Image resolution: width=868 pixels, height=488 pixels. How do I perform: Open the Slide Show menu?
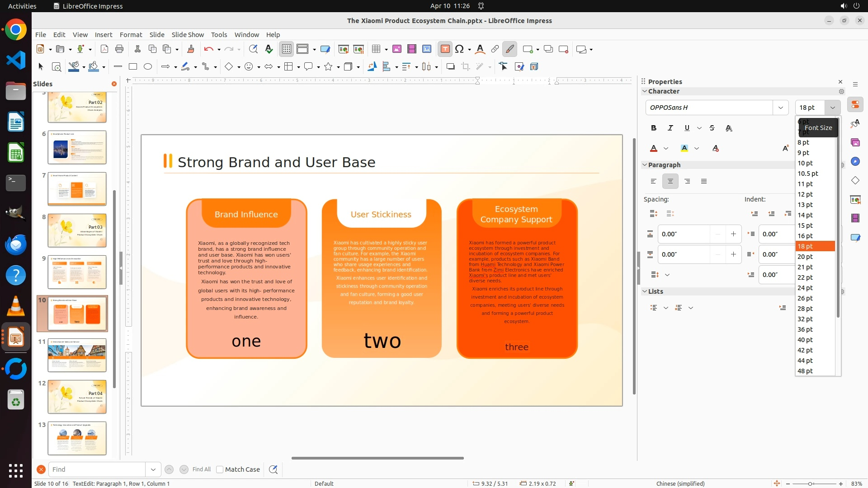[x=188, y=35]
